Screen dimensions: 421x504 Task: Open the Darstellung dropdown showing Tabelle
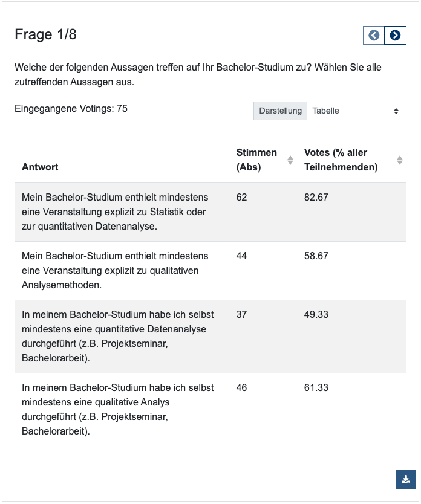[x=356, y=111]
